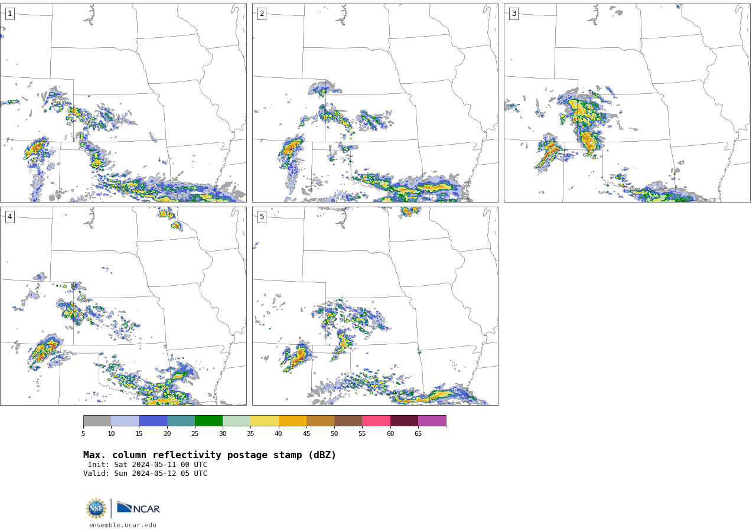Click the colorbar tick label 55
This screenshot has width=756, height=532.
pos(362,433)
